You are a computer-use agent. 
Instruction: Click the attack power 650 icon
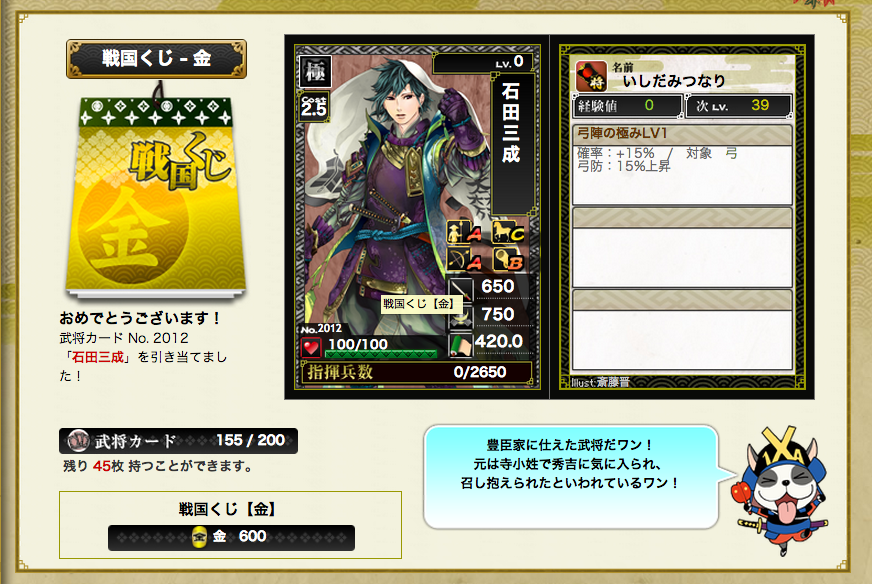[461, 288]
